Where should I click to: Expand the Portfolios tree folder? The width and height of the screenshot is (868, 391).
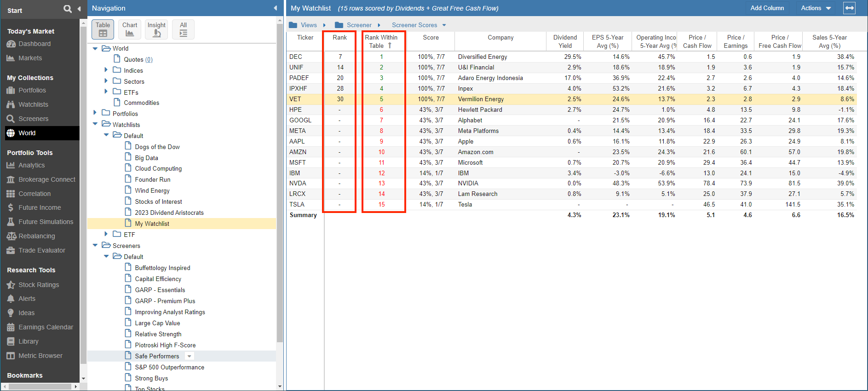[95, 113]
